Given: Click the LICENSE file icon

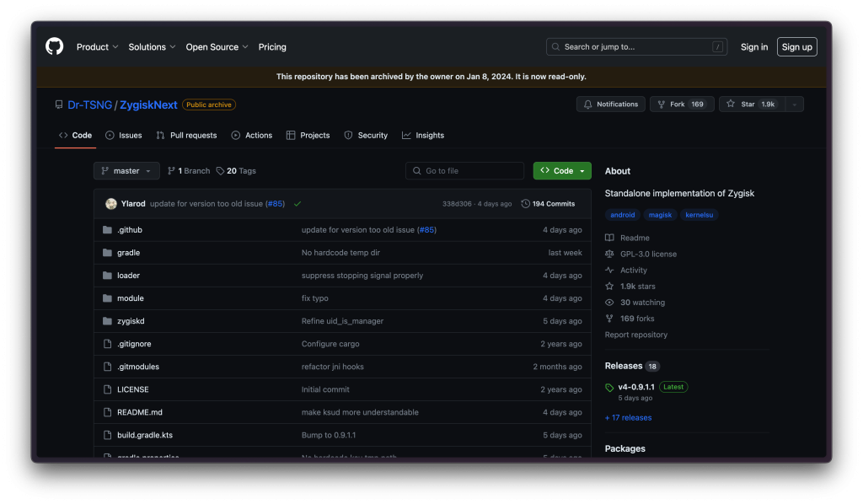Looking at the screenshot, I should pyautogui.click(x=107, y=389).
